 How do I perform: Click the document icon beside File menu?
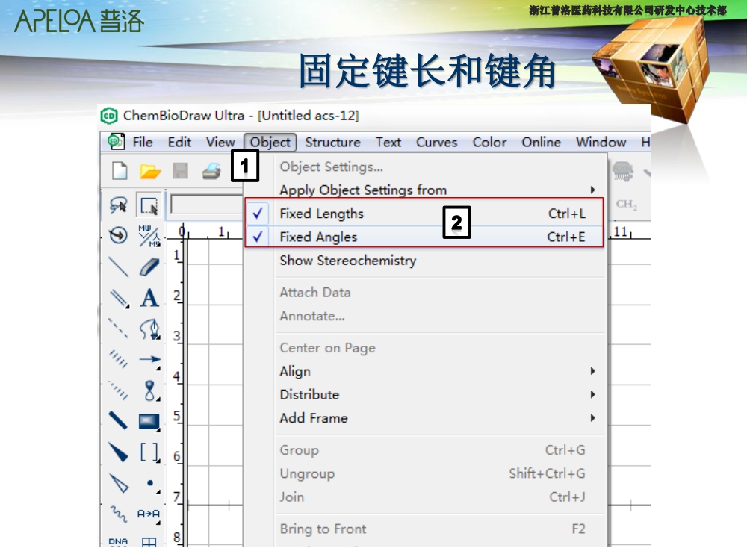tap(116, 142)
